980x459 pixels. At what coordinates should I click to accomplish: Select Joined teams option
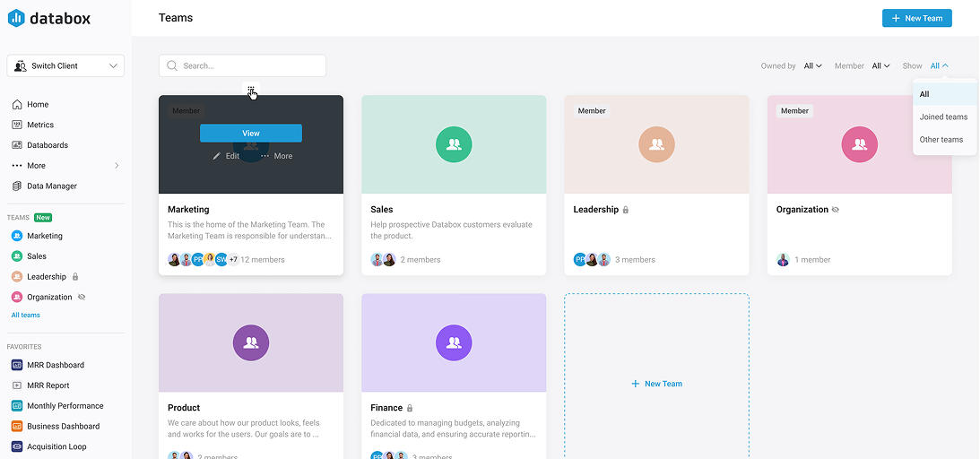pos(945,117)
